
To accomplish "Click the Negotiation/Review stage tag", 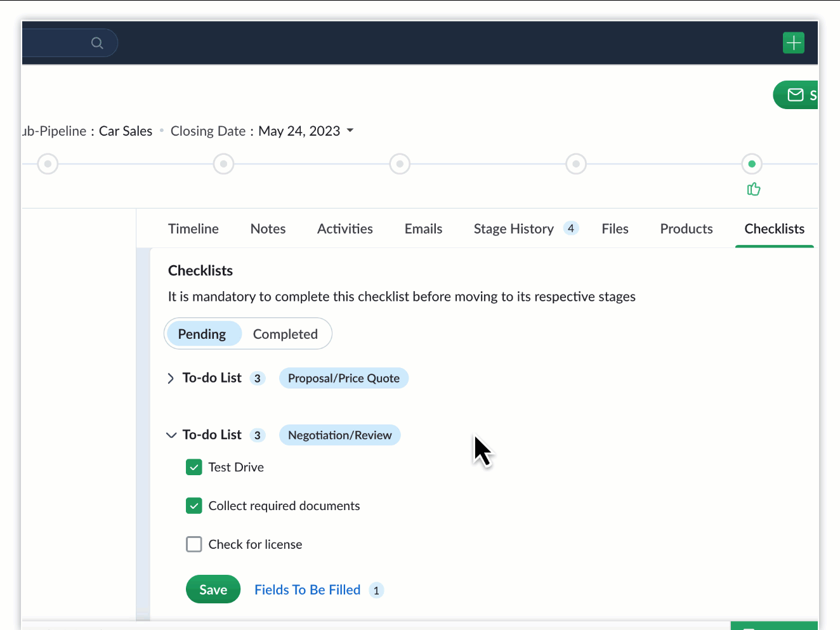I will click(x=340, y=435).
